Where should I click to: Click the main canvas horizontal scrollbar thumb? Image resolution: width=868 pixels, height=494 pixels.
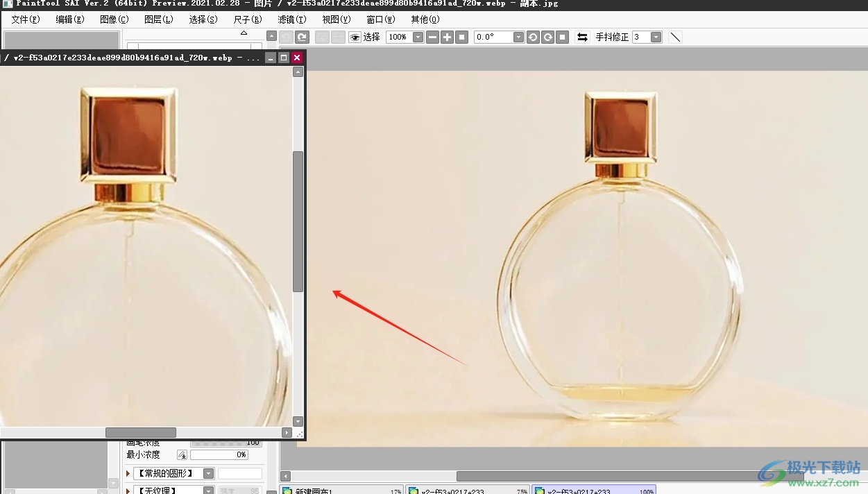pyautogui.click(x=630, y=476)
